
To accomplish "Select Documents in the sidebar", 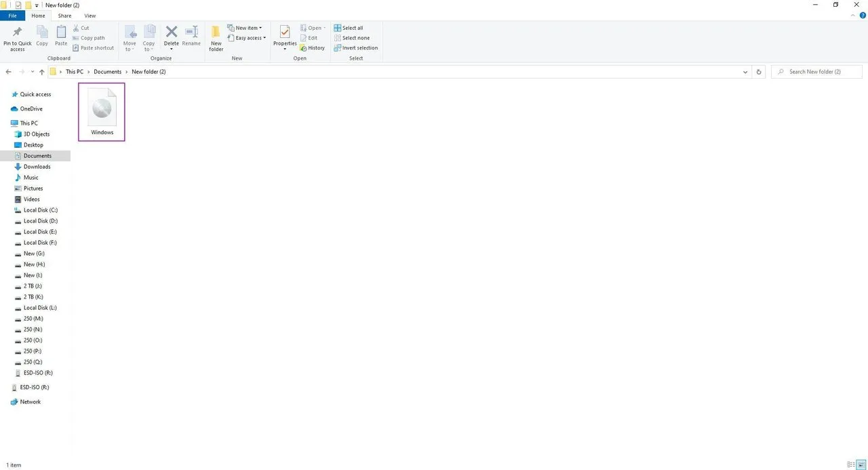I will coord(35,156).
